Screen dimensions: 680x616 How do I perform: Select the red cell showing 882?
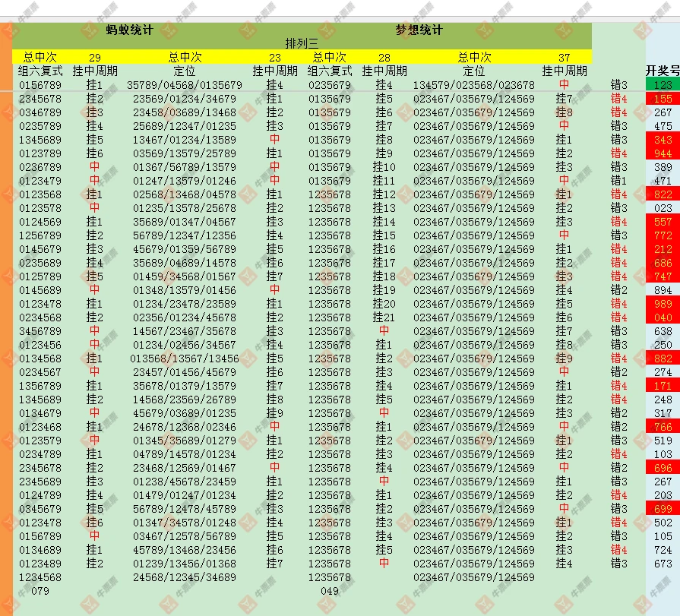[663, 359]
